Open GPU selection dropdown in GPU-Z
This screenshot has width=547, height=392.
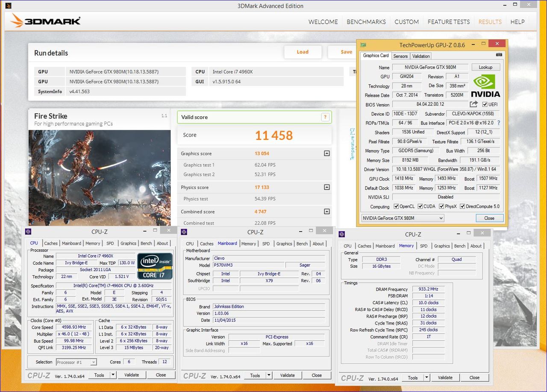tap(403, 218)
